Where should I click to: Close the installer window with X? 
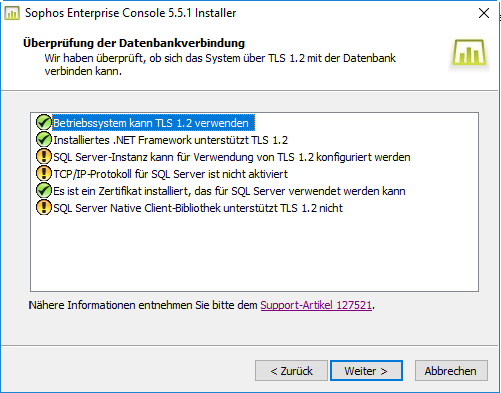pos(484,13)
